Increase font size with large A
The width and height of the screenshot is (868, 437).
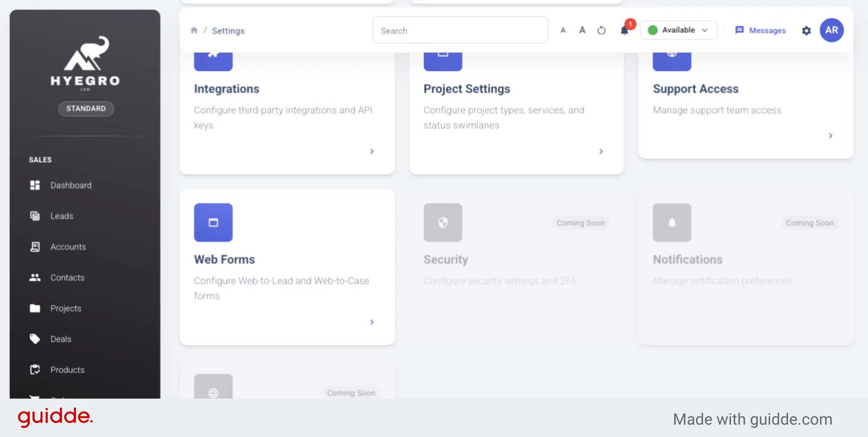click(582, 30)
